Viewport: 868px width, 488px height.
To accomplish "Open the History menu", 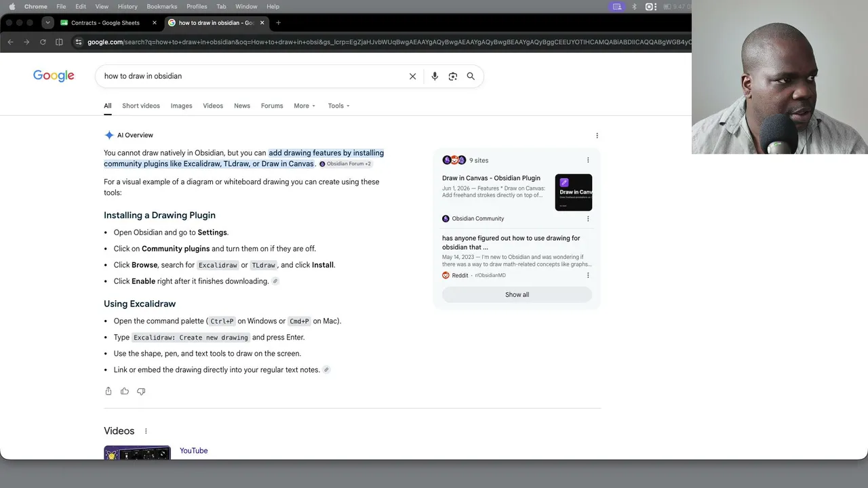I will (127, 7).
